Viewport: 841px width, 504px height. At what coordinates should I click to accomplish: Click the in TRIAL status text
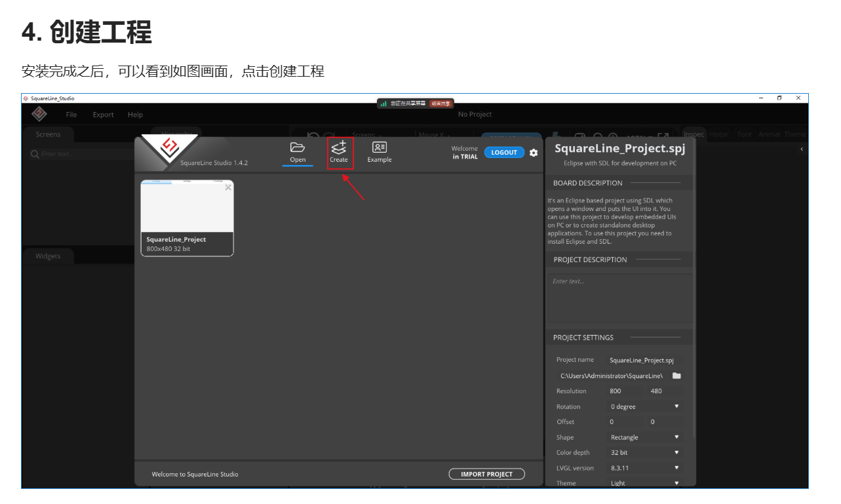pos(465,157)
